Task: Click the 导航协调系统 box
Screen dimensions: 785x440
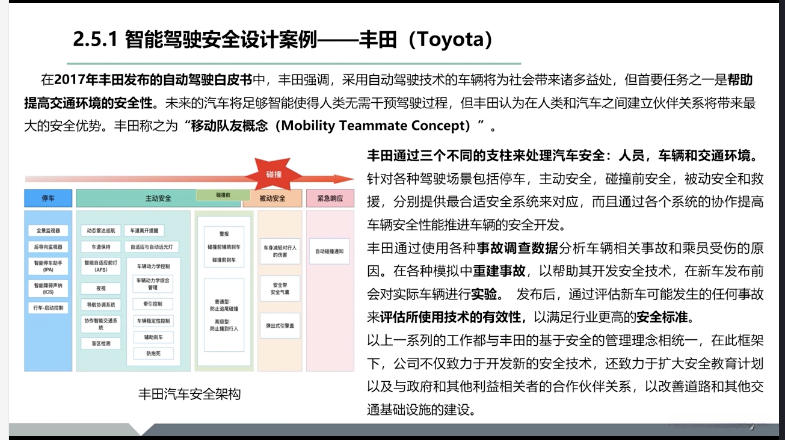Action: [x=101, y=304]
